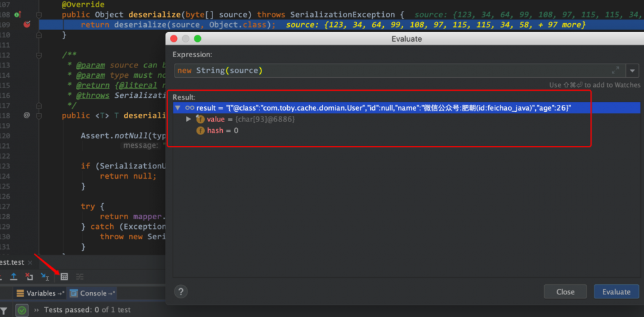Click the fold end marker on line 110
Screen dimensions: 644x317
click(x=39, y=35)
